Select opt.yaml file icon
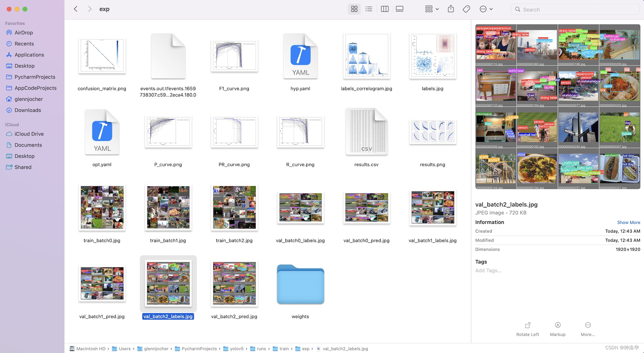This screenshot has height=353, width=644. pyautogui.click(x=102, y=132)
